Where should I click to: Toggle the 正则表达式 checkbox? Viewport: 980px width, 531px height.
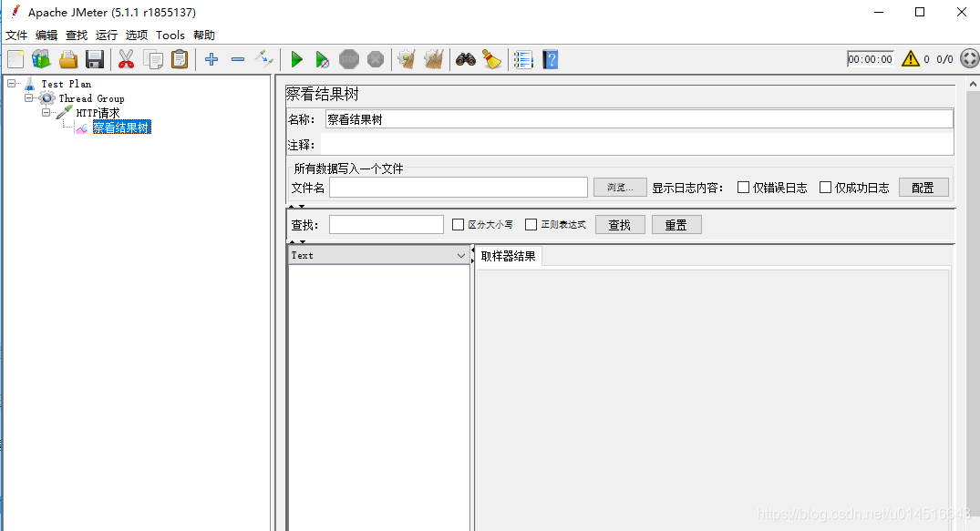click(531, 224)
